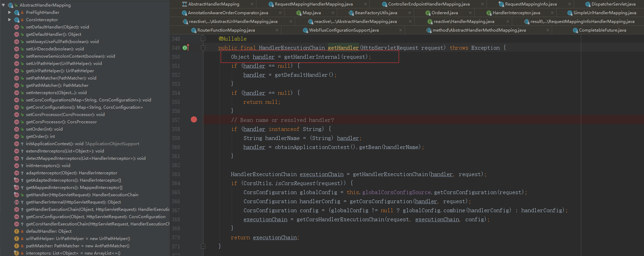644x256 pixels.
Task: Open the RequestMappingHandlerMapping.java tab
Action: click(x=314, y=4)
